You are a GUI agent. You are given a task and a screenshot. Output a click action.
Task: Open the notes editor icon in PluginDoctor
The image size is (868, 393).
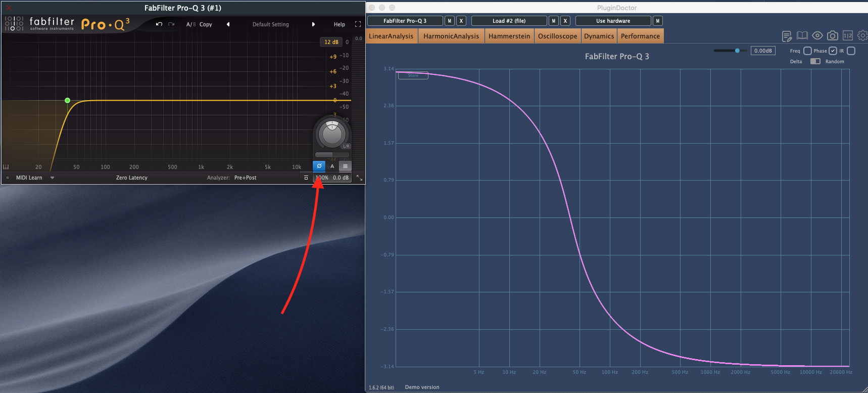pos(787,36)
